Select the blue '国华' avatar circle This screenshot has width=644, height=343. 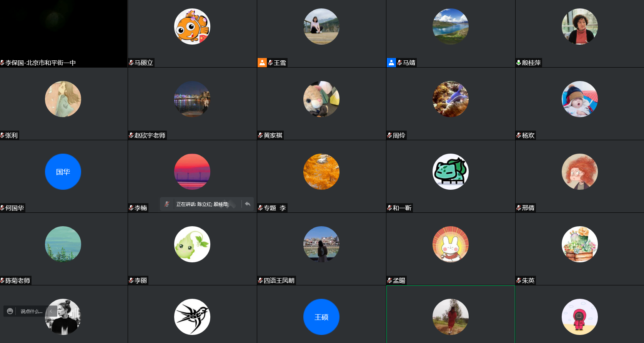[63, 172]
